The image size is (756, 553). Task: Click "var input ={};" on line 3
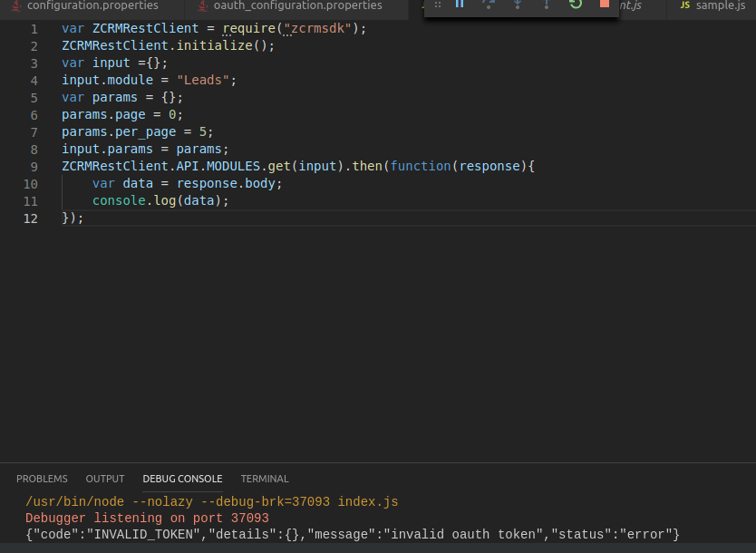point(115,63)
